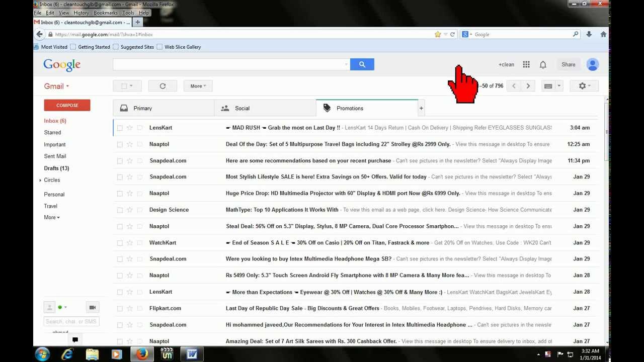The width and height of the screenshot is (644, 362).
Task: Open the +clean Google+ link
Action: [x=506, y=64]
